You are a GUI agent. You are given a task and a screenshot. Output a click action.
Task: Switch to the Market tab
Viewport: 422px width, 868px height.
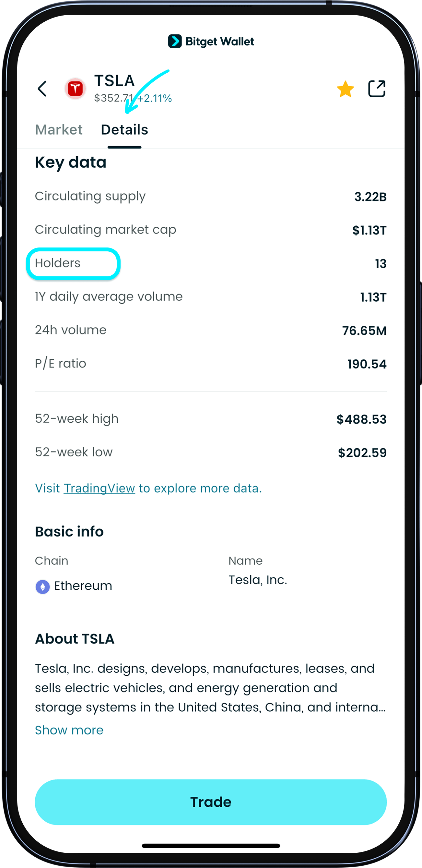pyautogui.click(x=59, y=130)
